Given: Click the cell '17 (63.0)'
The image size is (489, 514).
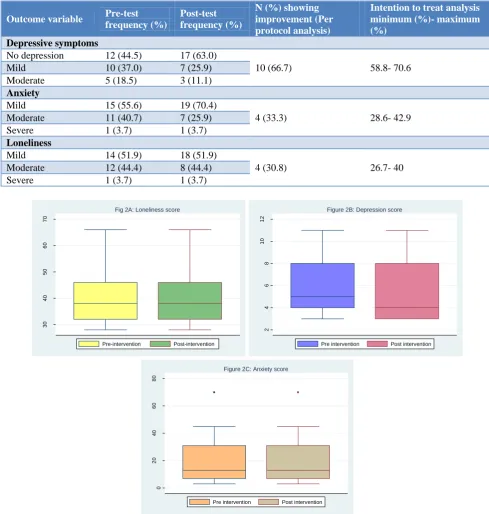Looking at the screenshot, I should click(198, 55).
